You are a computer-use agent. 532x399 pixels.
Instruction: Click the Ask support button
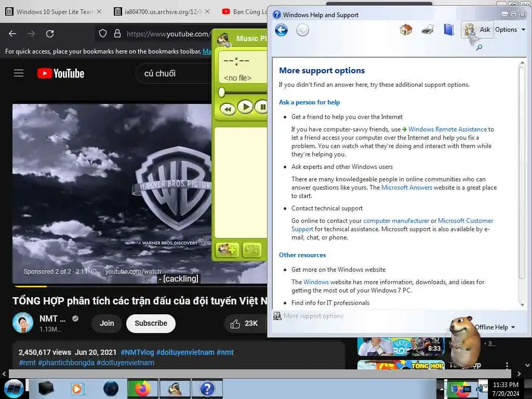coord(477,30)
